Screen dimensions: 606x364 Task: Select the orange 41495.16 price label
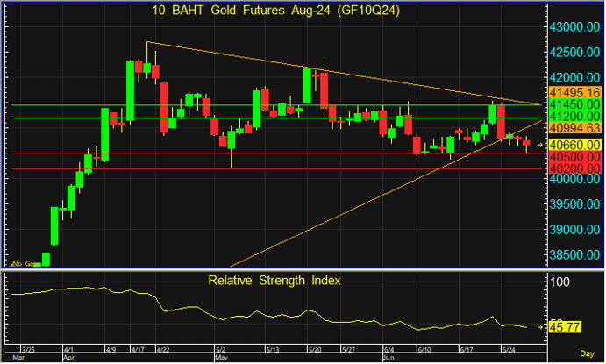coord(575,92)
